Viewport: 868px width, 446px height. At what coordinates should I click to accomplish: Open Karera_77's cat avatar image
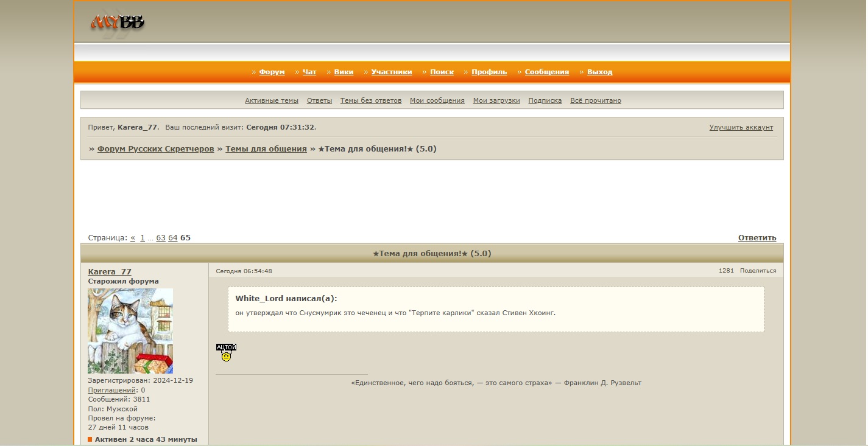130,331
